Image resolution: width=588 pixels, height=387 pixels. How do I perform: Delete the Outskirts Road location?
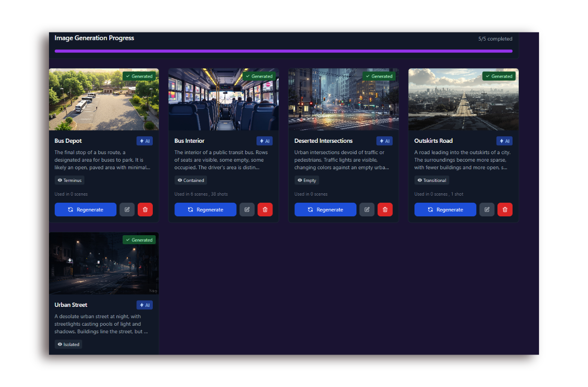(505, 210)
